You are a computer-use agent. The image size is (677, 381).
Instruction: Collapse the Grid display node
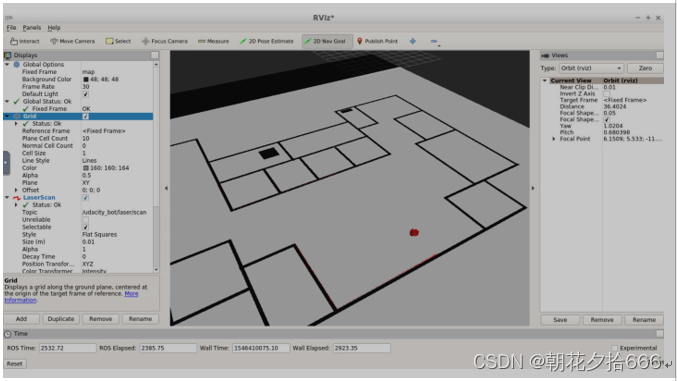(x=7, y=116)
